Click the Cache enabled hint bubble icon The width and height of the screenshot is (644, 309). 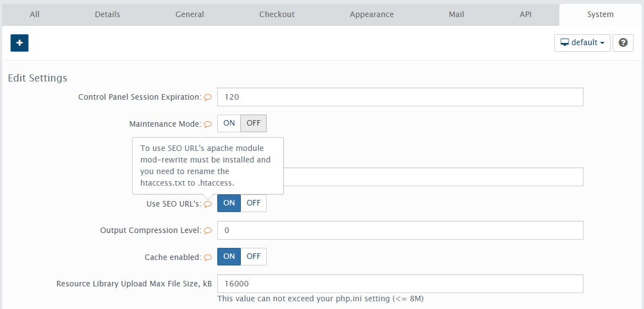208,257
